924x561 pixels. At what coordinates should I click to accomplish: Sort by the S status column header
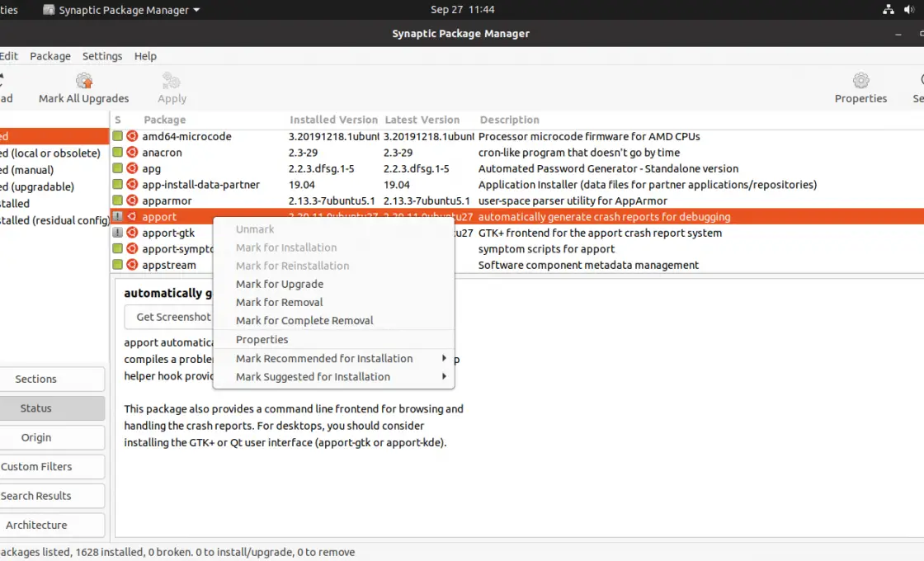(x=118, y=120)
